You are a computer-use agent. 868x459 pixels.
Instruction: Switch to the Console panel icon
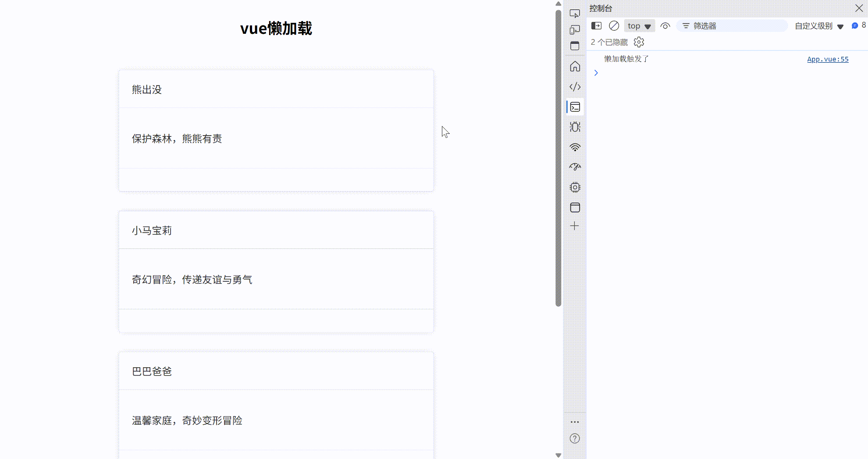pos(575,107)
